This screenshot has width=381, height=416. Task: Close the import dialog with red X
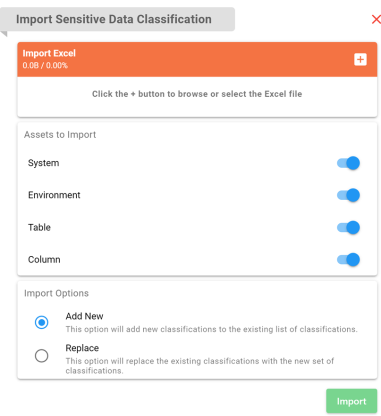tap(376, 19)
